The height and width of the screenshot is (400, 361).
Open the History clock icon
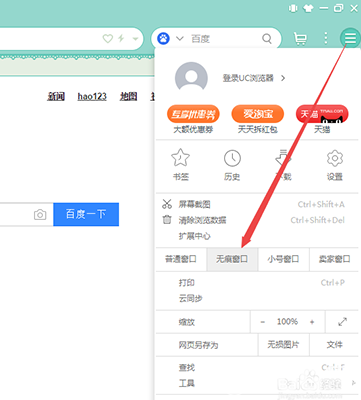tap(232, 158)
